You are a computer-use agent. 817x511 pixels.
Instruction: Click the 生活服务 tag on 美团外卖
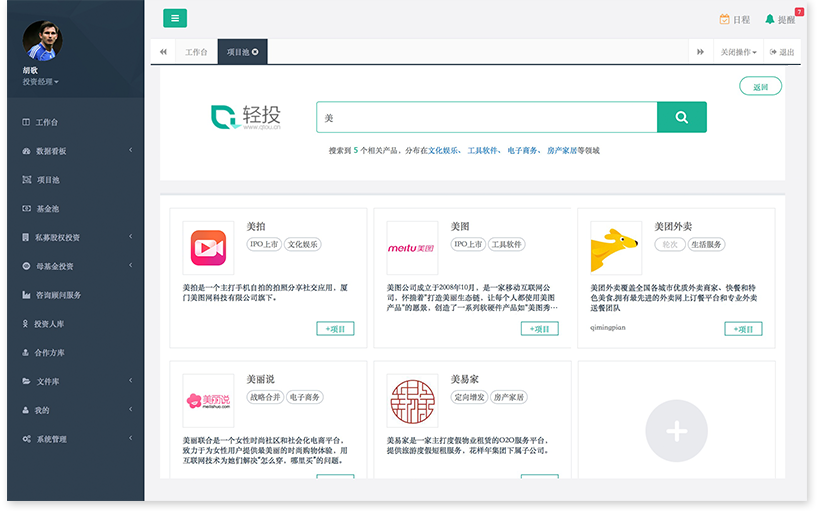tap(706, 244)
